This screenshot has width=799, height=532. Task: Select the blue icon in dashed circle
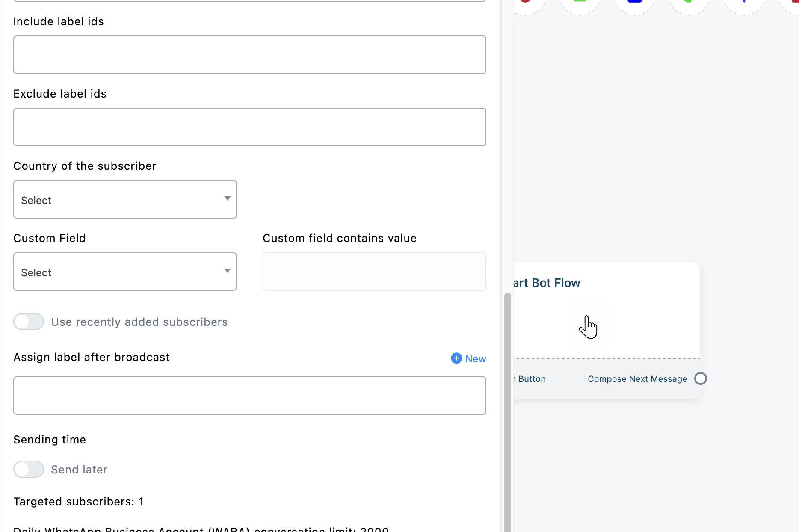point(635,2)
